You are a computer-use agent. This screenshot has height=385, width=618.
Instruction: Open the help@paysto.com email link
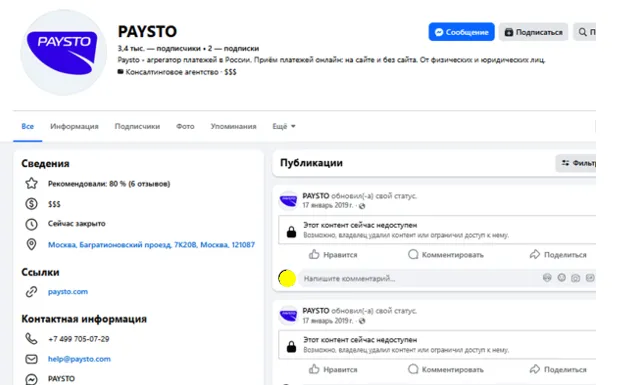point(79,359)
